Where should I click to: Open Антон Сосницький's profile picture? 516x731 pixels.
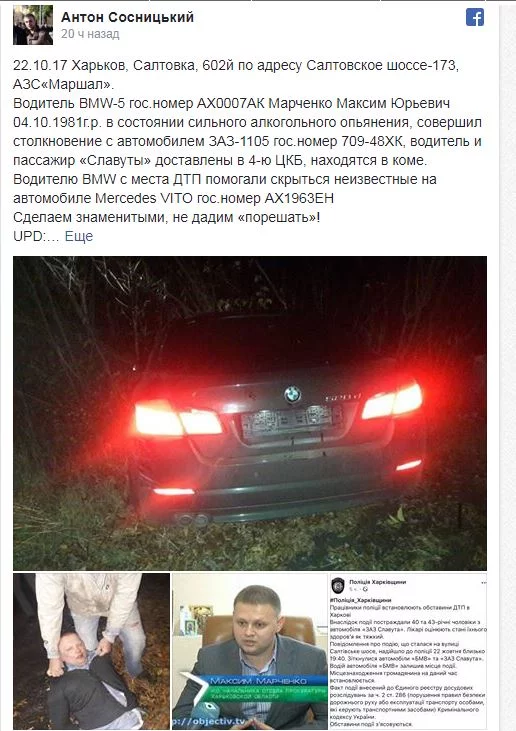click(x=33, y=25)
